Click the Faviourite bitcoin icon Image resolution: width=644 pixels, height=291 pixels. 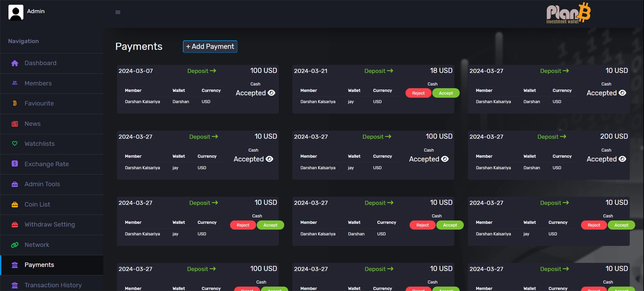point(15,103)
